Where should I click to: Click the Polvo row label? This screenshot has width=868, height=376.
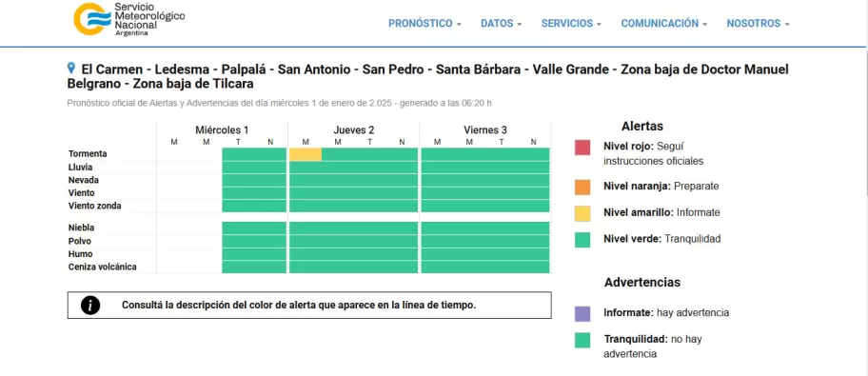(x=80, y=241)
